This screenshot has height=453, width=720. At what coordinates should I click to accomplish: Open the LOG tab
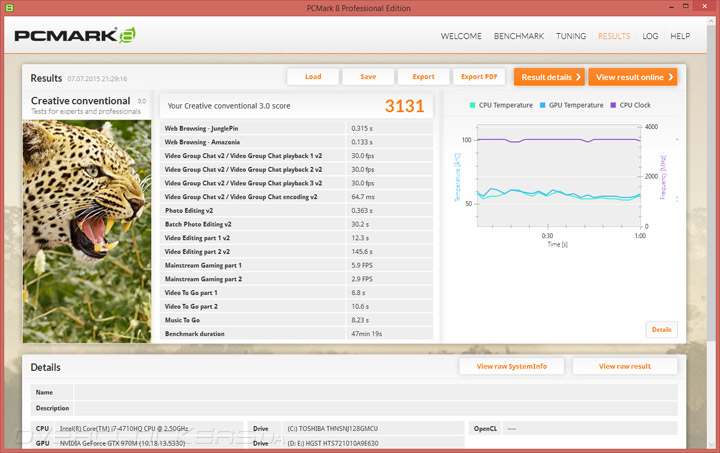(x=650, y=36)
